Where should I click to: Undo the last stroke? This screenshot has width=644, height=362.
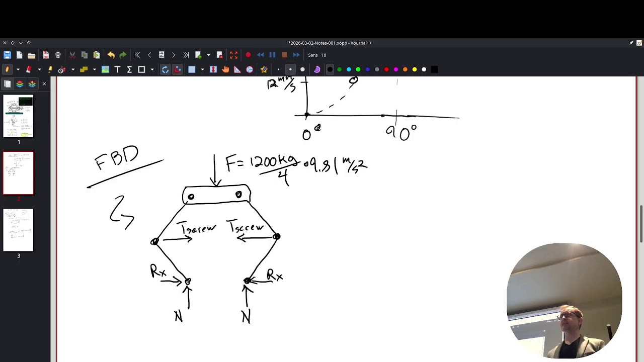point(111,55)
